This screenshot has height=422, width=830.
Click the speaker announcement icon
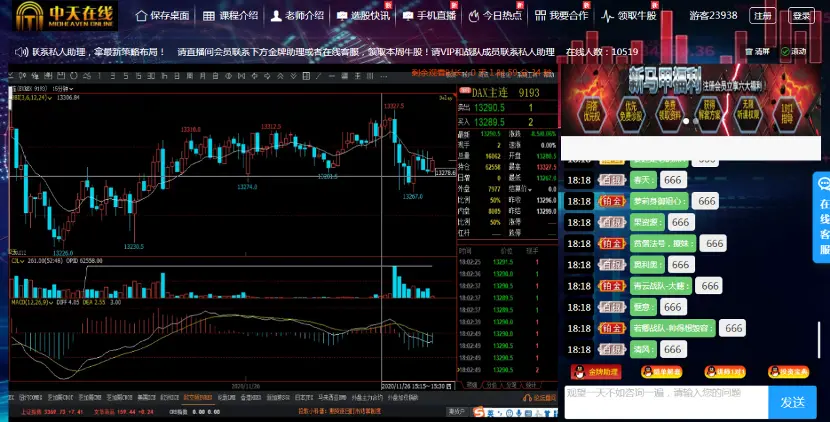click(x=22, y=51)
